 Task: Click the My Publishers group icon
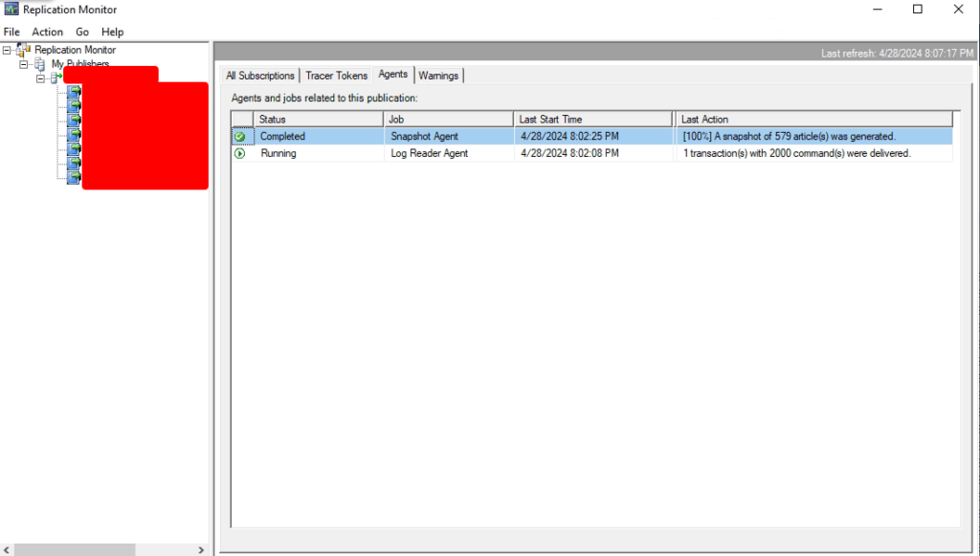point(39,64)
